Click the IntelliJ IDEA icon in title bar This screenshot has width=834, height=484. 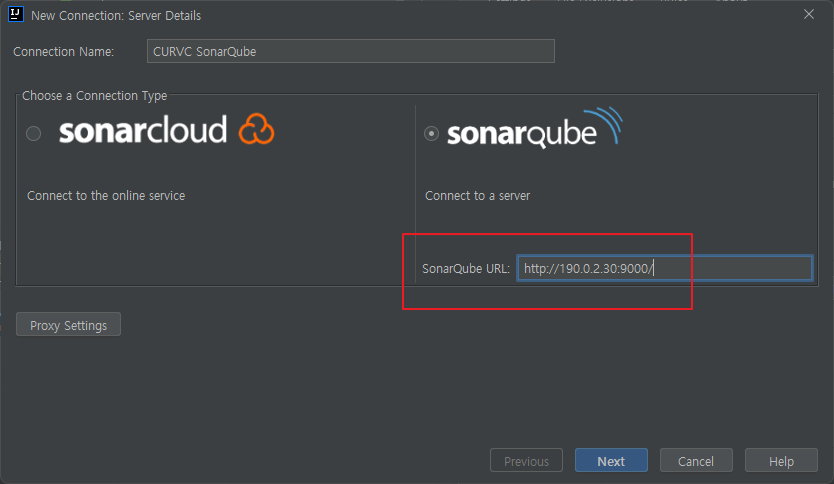pos(16,14)
